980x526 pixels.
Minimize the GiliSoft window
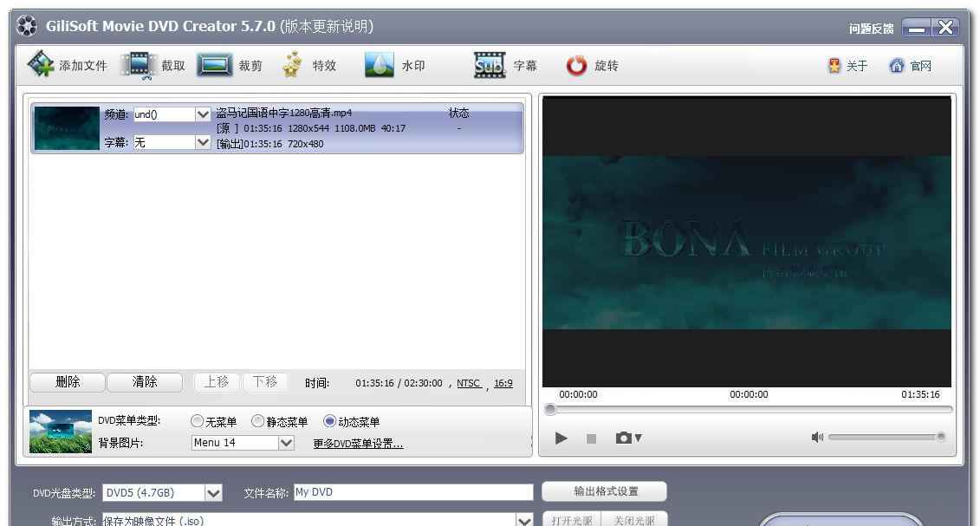(x=917, y=28)
